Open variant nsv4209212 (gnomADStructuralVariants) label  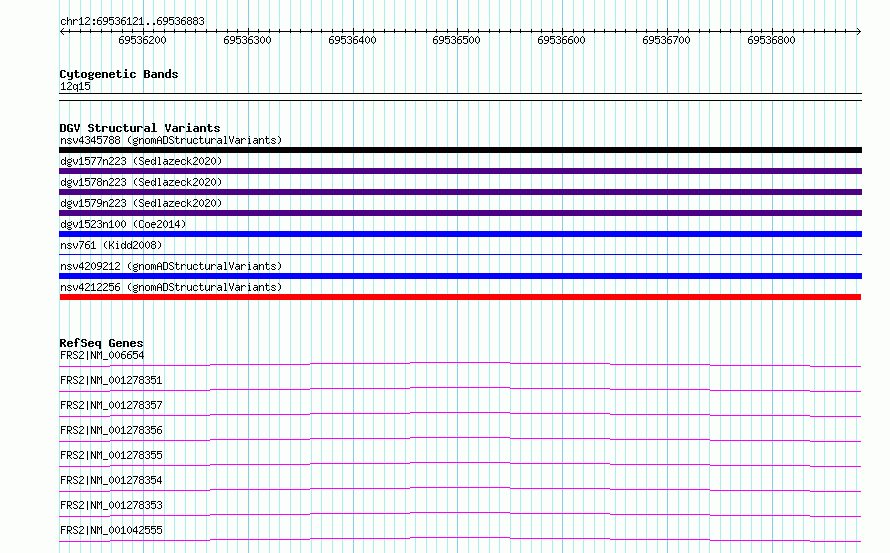click(171, 266)
